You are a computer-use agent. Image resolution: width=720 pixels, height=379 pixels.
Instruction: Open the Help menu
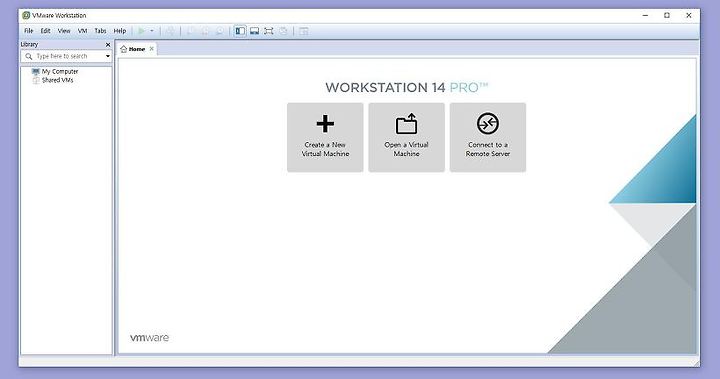coord(120,31)
